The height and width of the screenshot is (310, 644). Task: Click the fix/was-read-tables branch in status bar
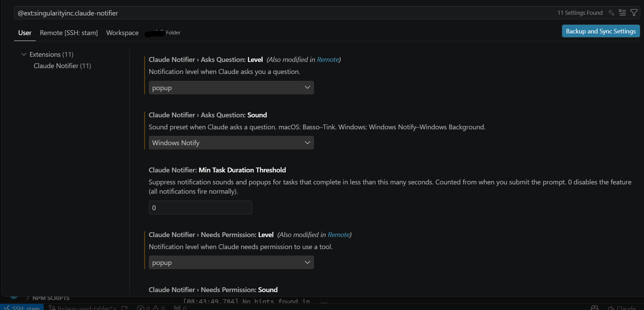[83, 308]
